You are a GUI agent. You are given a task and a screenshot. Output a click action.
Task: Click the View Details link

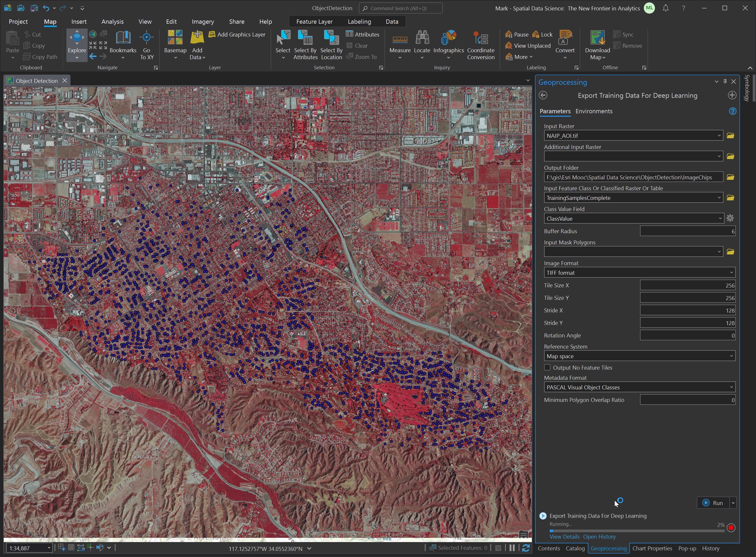564,536
